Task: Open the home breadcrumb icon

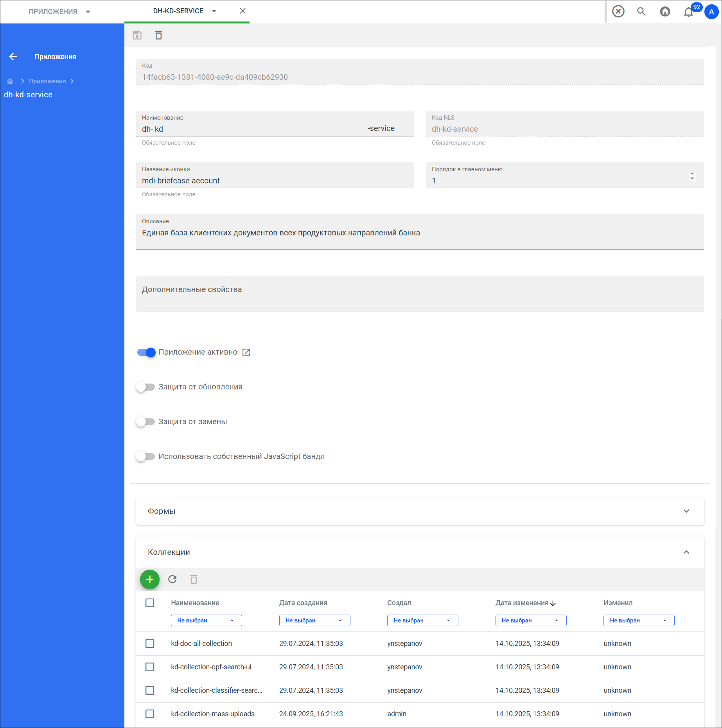Action: tap(10, 81)
